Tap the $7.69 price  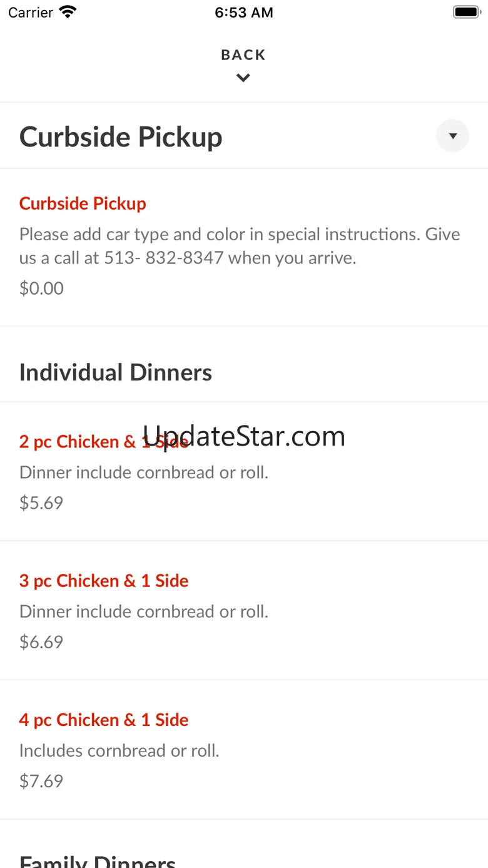(41, 781)
